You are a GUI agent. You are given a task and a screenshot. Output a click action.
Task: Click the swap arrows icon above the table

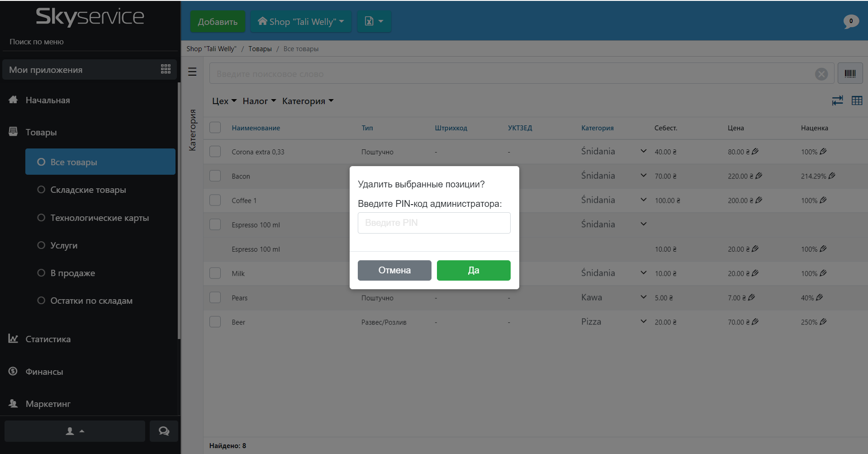coord(837,100)
